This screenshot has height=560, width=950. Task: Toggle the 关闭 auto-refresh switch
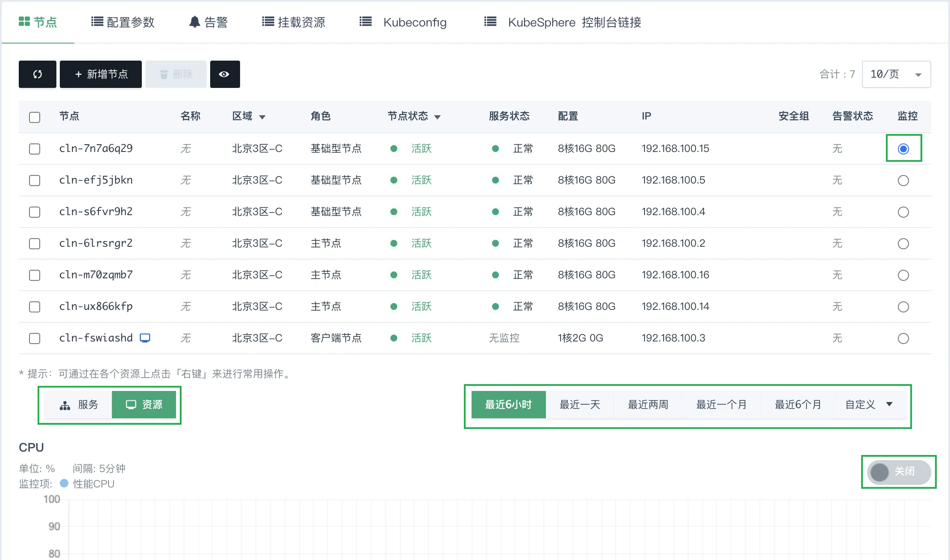click(x=899, y=472)
